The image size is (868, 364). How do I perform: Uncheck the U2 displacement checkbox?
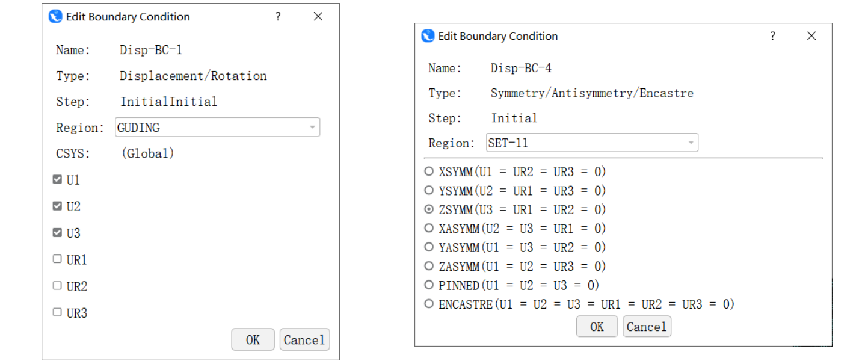pos(57,206)
